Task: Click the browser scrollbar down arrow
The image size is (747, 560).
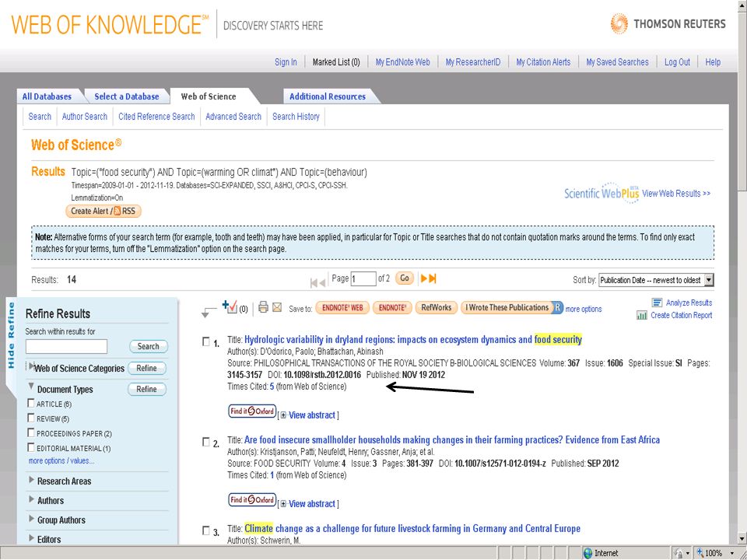Action: [x=742, y=540]
